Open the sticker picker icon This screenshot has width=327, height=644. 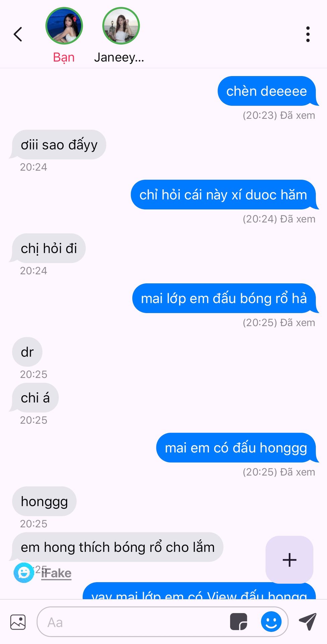[239, 622]
